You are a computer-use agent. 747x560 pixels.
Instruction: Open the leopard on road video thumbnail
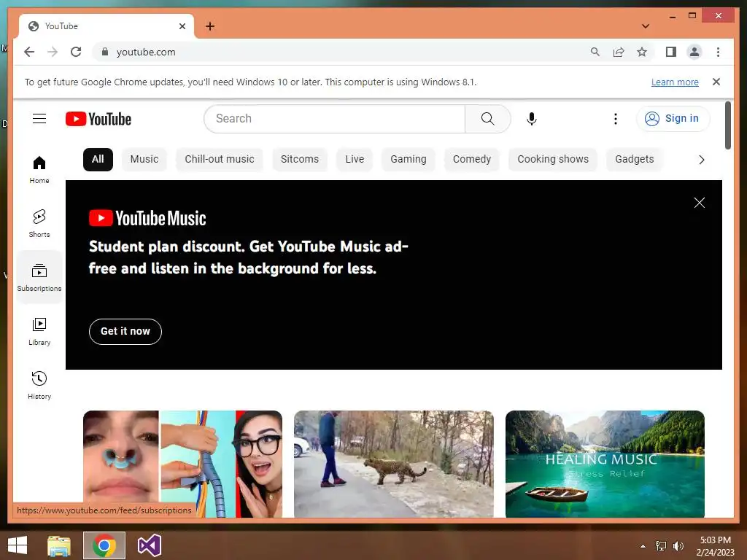point(393,464)
